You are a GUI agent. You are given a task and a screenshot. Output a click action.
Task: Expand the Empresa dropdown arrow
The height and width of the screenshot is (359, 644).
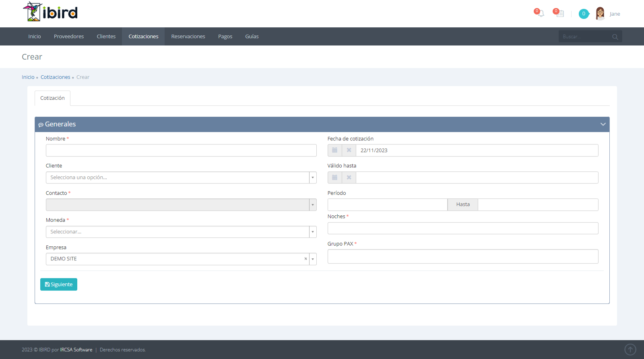pyautogui.click(x=313, y=259)
